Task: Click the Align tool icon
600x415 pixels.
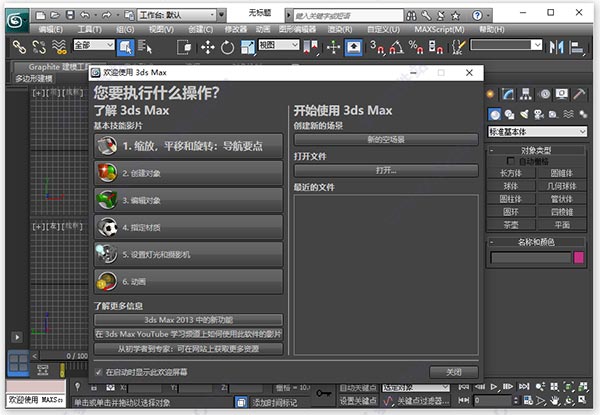Action: coord(576,48)
